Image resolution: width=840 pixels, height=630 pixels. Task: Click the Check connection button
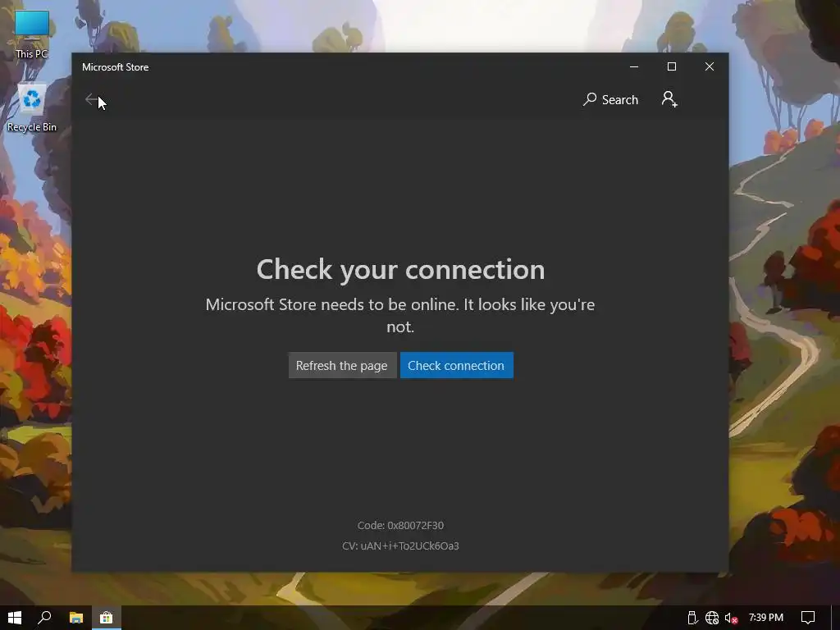(456, 365)
